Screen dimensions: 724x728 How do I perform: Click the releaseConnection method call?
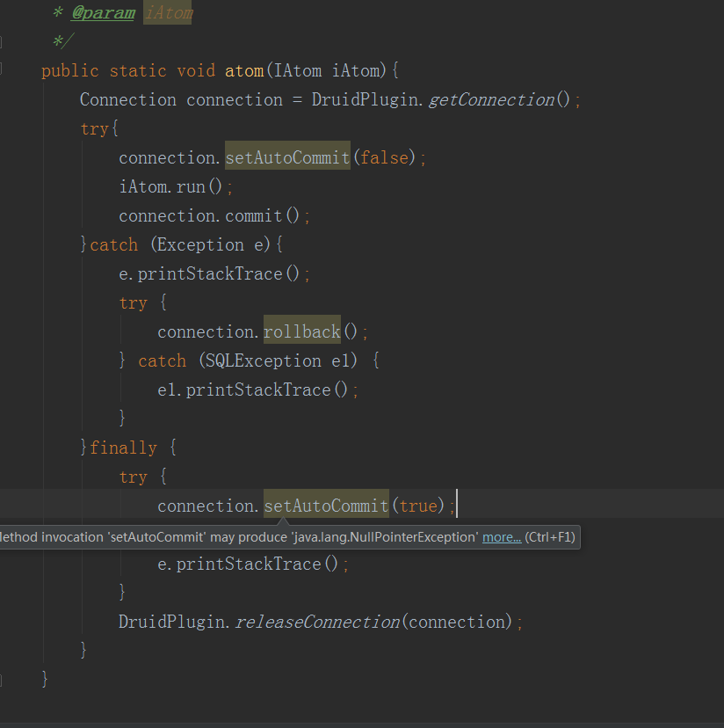coord(317,622)
